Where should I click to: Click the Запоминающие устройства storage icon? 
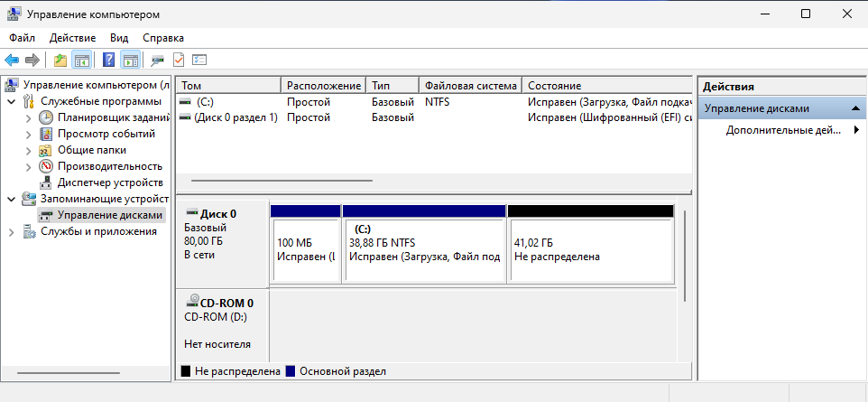[29, 199]
